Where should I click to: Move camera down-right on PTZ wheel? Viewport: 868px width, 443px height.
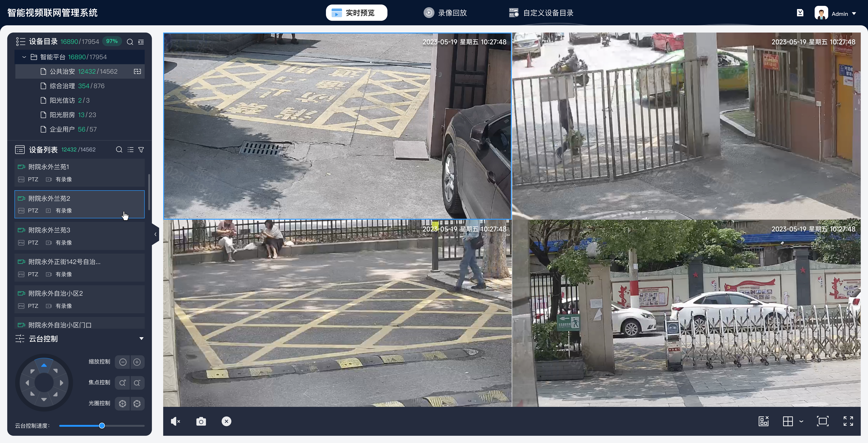(55, 394)
